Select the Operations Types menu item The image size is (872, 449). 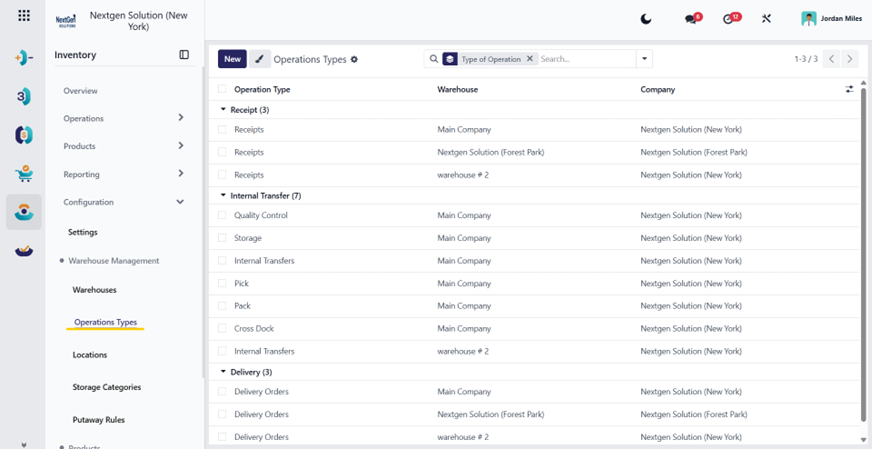click(106, 322)
